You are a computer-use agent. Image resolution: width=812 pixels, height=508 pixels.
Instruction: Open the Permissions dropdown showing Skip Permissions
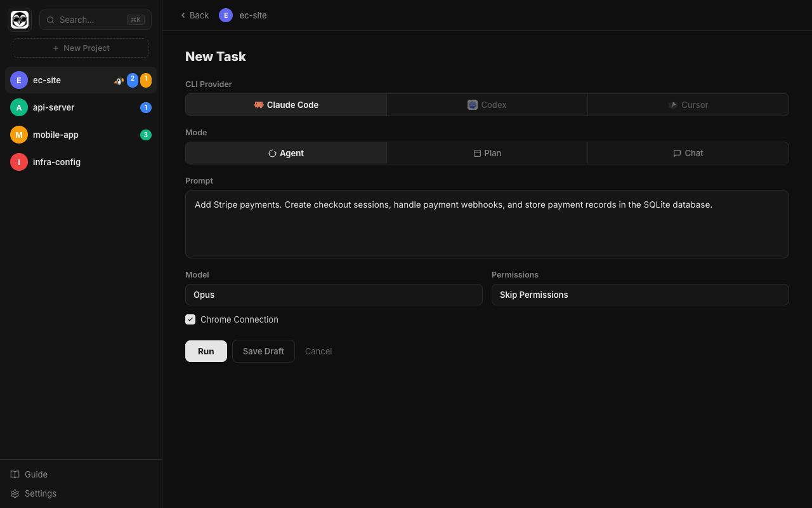pos(640,295)
